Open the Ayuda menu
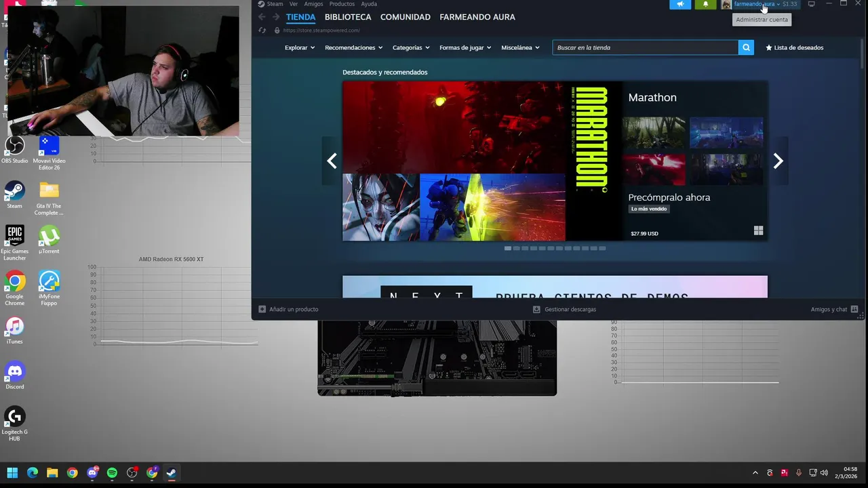 point(369,4)
